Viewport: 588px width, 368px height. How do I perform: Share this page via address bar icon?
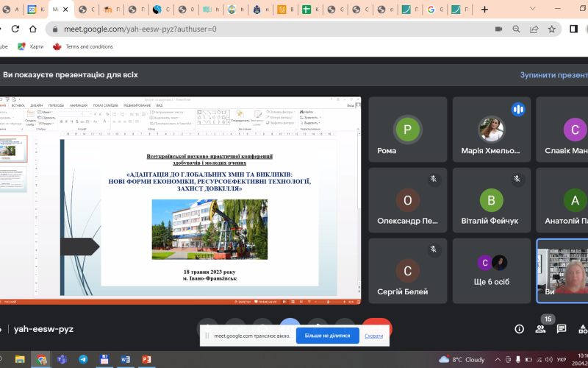click(534, 29)
